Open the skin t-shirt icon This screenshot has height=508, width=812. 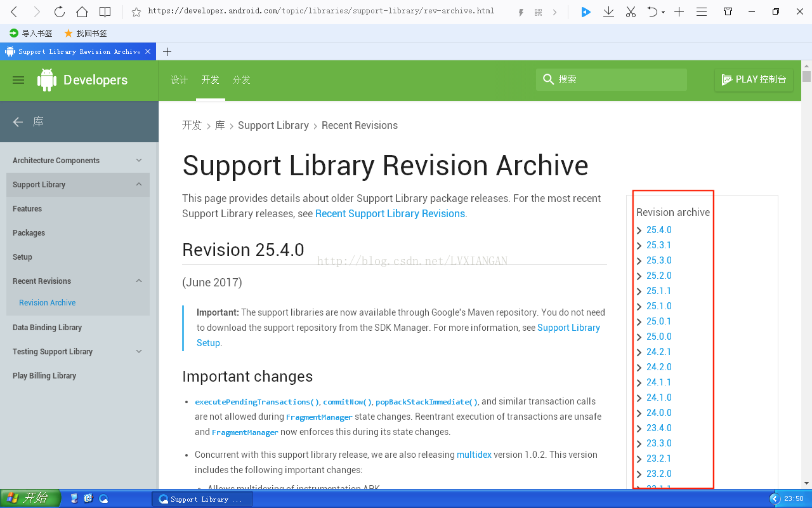point(728,11)
